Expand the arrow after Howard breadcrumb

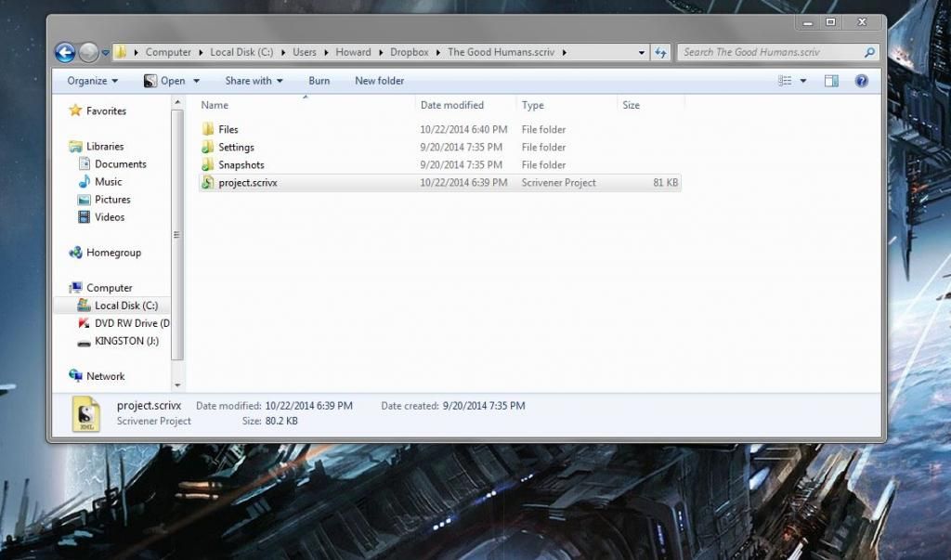click(380, 53)
